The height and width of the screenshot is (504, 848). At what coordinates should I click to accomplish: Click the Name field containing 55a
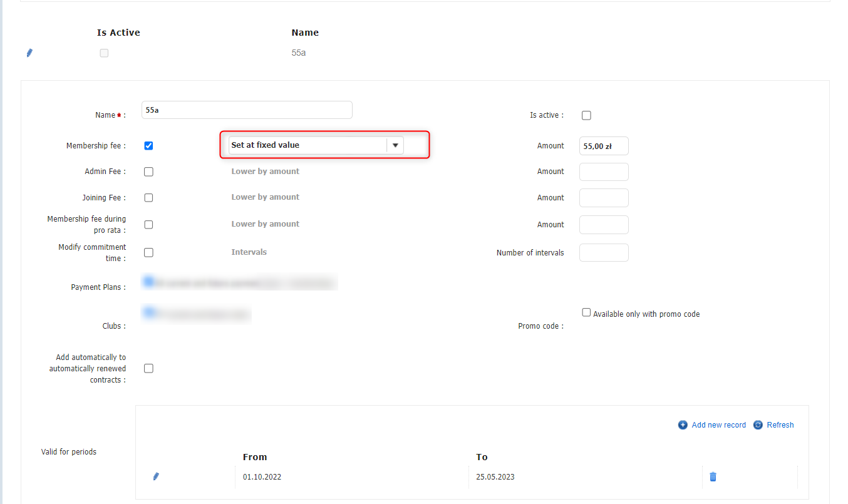tap(247, 110)
